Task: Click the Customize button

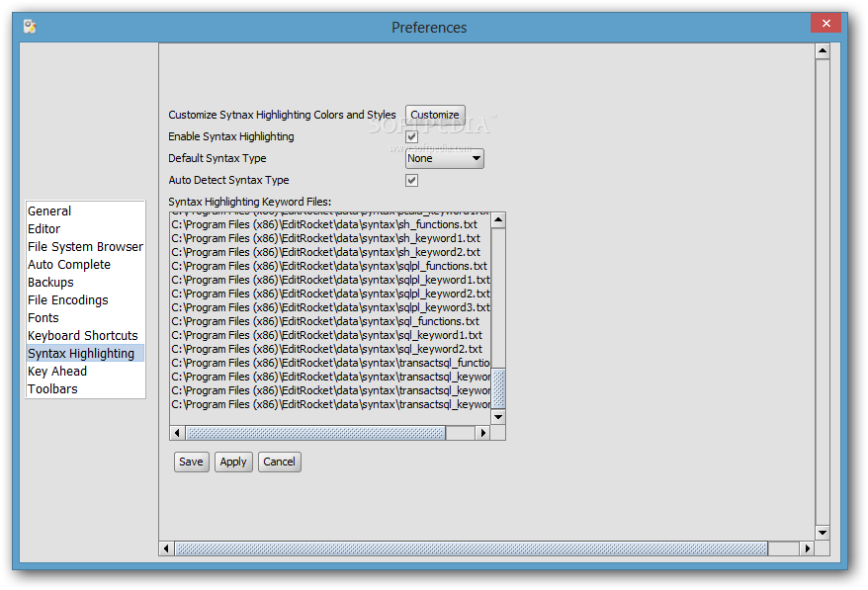Action: pyautogui.click(x=435, y=115)
